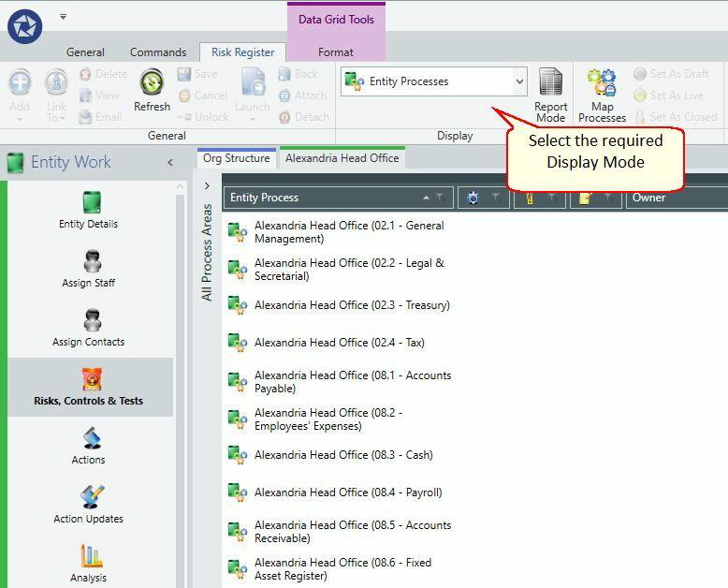The height and width of the screenshot is (588, 728).
Task: Open the Action Updates sidebar item
Action: pos(88,505)
